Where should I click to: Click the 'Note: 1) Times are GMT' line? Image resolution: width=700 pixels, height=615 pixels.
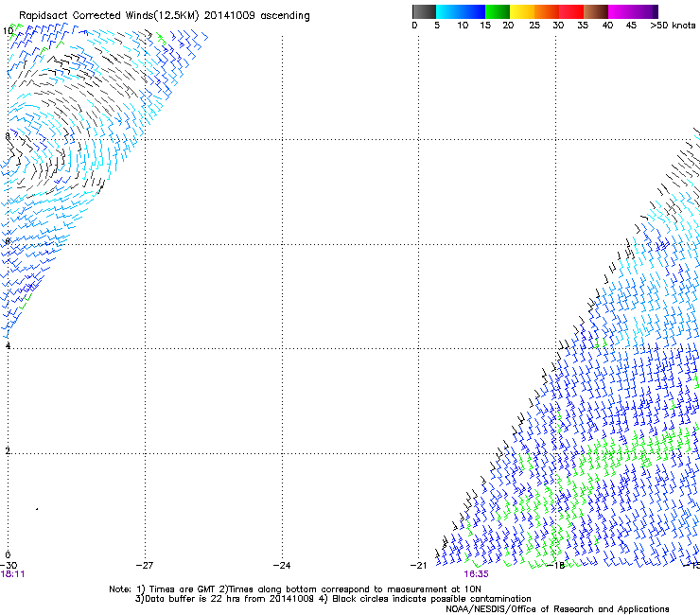click(295, 589)
